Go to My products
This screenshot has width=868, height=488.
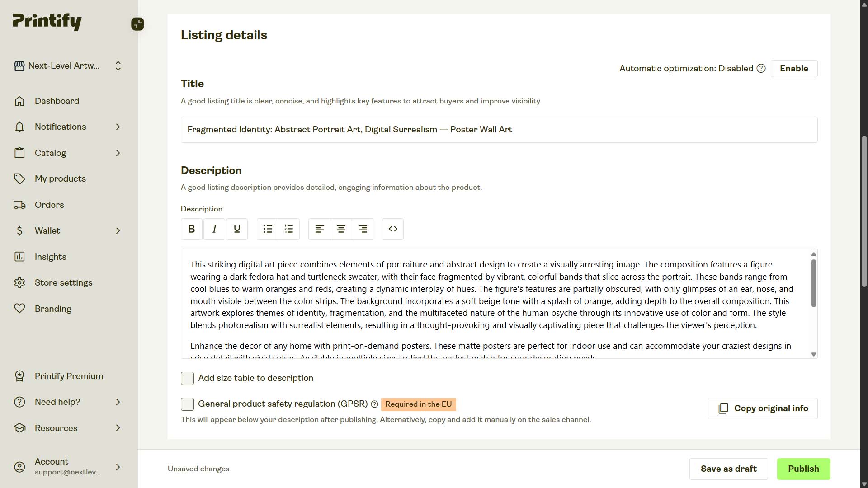pyautogui.click(x=60, y=178)
